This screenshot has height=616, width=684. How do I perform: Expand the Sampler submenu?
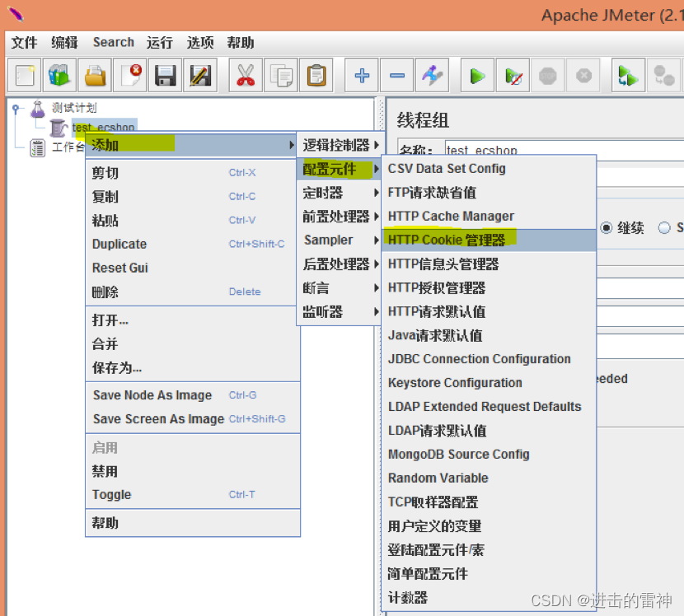pos(340,240)
